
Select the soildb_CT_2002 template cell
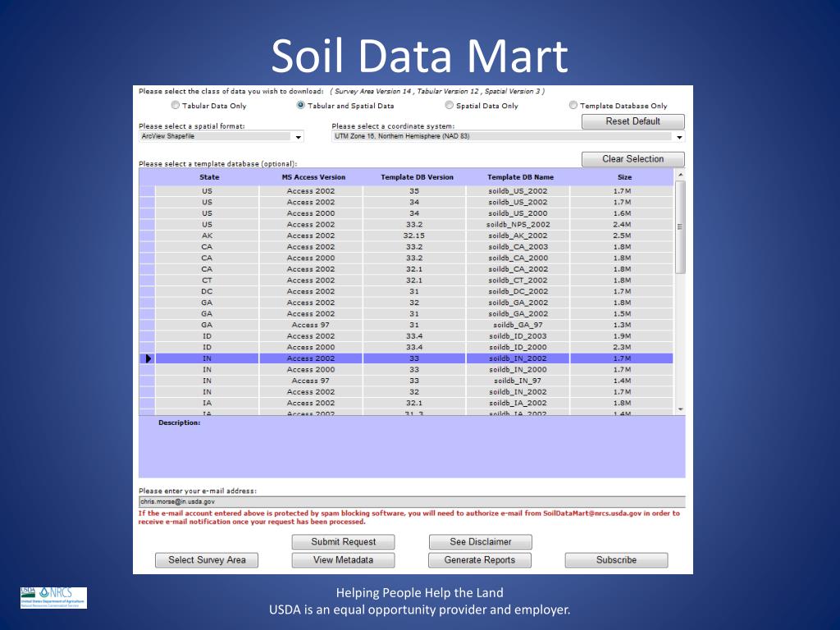point(518,281)
